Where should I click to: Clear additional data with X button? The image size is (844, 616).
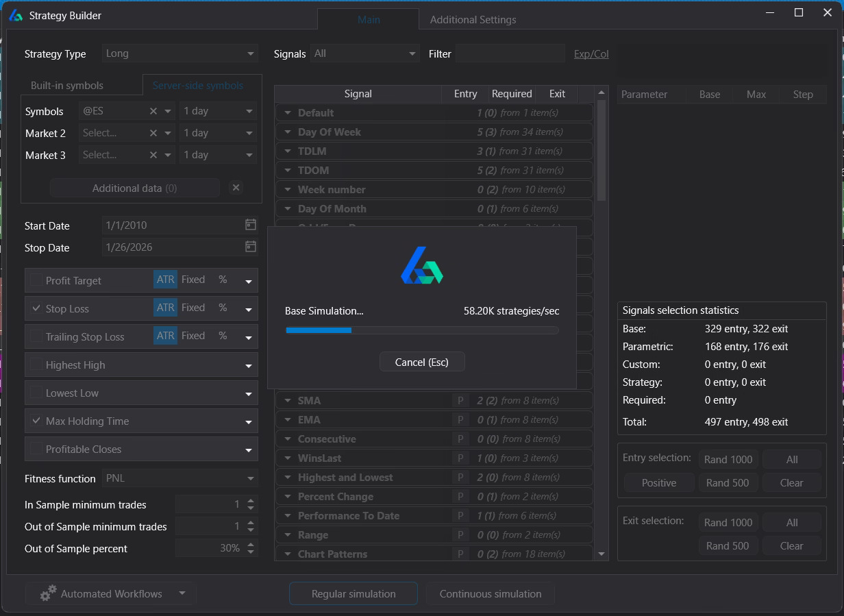click(236, 188)
